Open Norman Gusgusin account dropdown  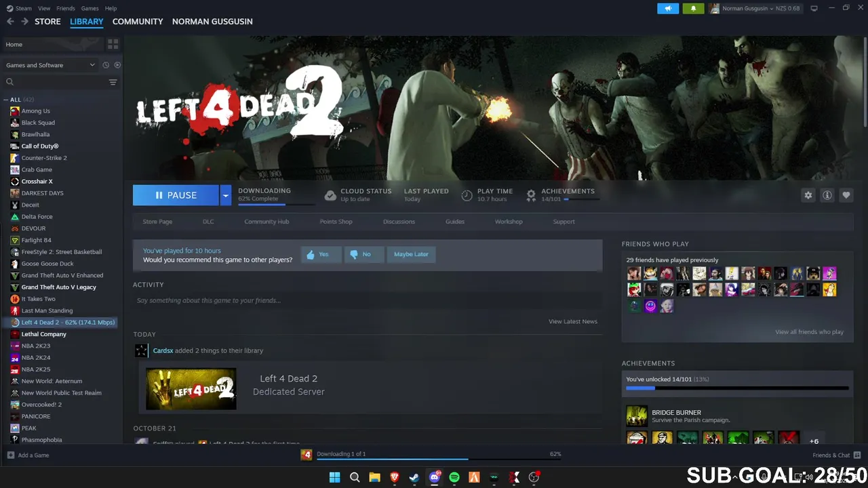point(755,8)
